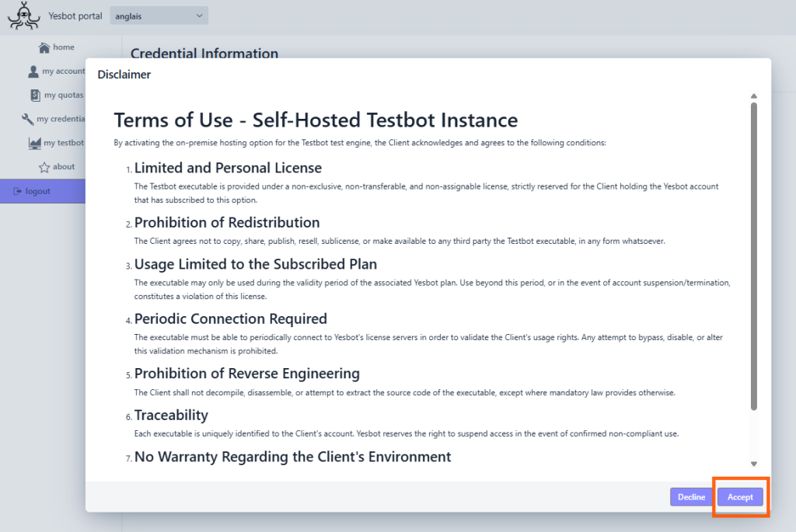This screenshot has height=532, width=796.
Task: Click the Credential Information page heading
Action: click(x=204, y=53)
